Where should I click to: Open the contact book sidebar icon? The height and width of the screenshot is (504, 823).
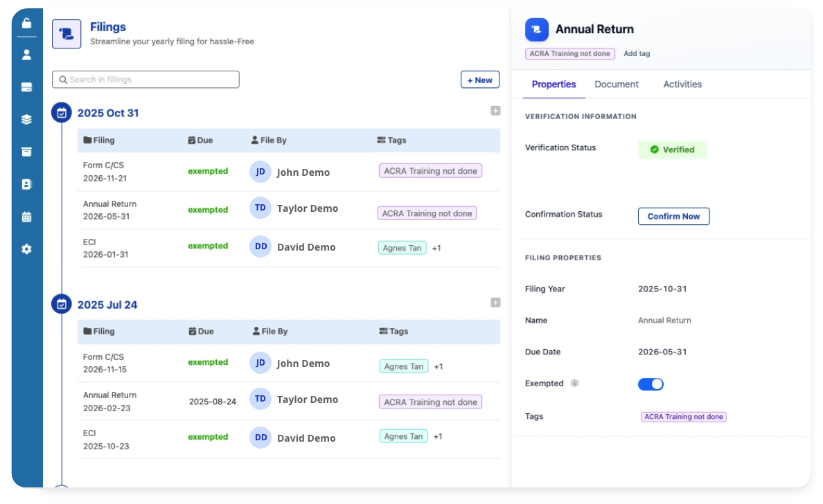(x=26, y=184)
